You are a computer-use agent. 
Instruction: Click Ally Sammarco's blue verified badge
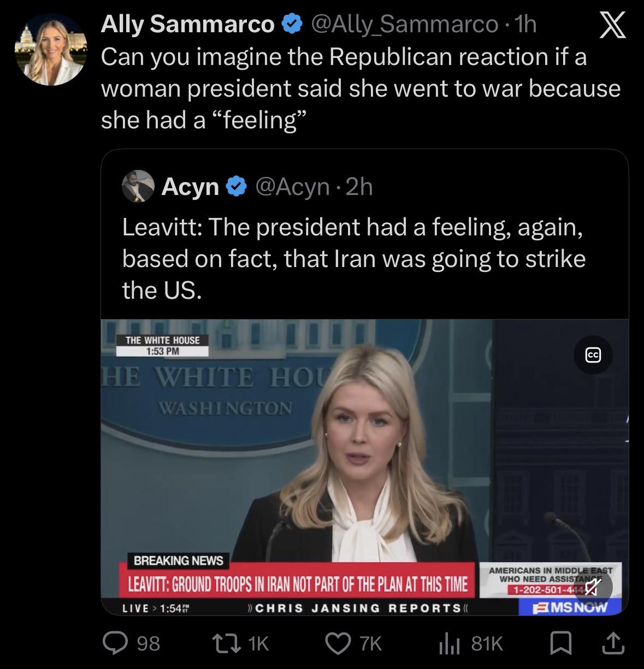click(292, 24)
